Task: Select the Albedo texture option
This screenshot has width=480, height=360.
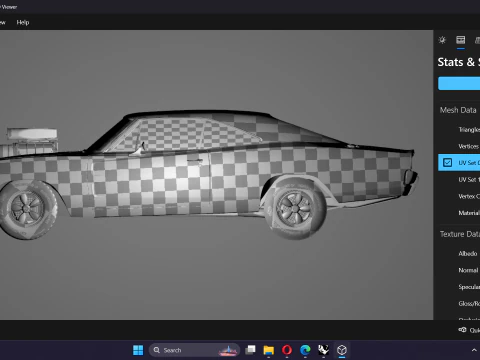Action: (x=468, y=254)
